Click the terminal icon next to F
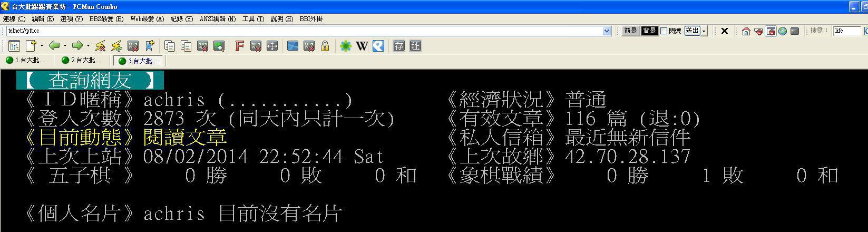The image size is (868, 232). point(256,46)
